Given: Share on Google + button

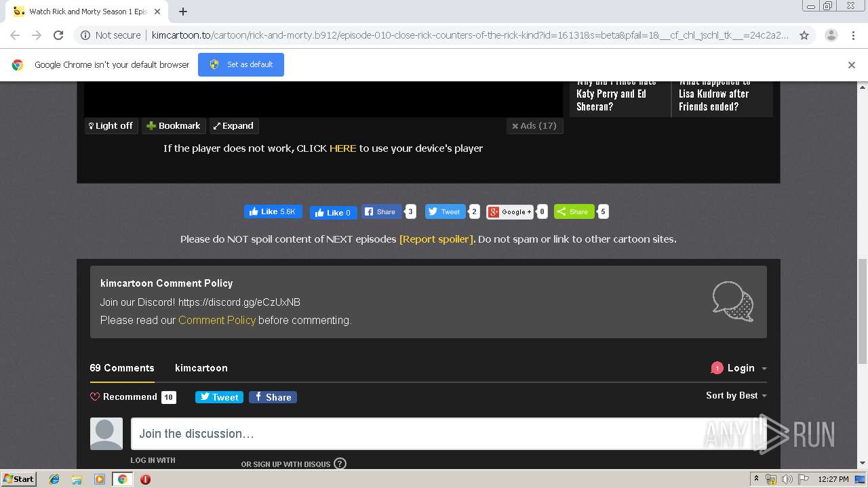Looking at the screenshot, I should tap(511, 211).
